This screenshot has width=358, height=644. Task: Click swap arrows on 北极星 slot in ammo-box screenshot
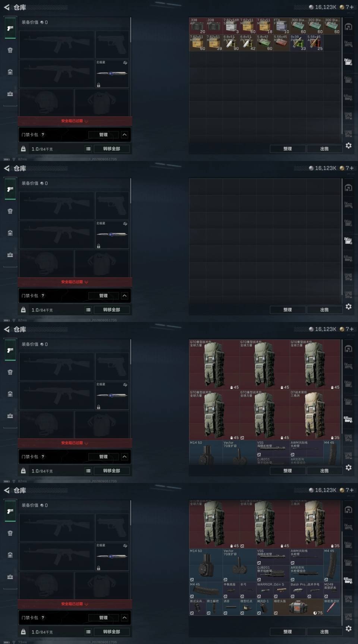[125, 63]
